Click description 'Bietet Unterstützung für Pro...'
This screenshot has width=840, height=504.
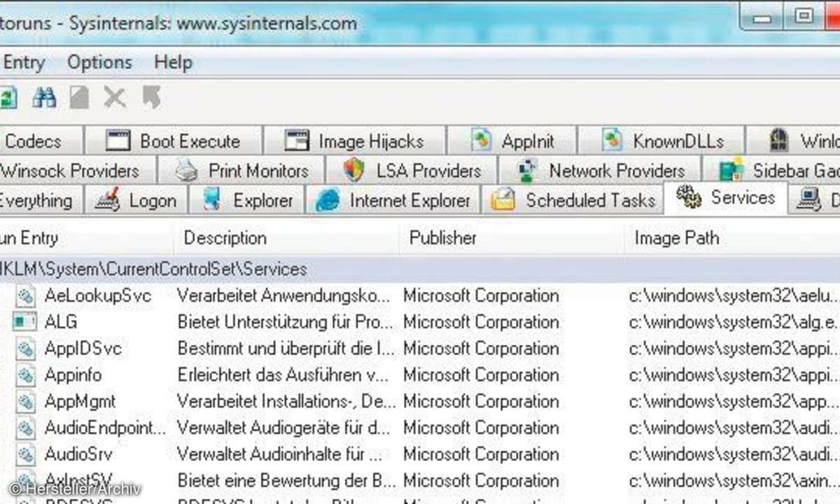coord(286,323)
